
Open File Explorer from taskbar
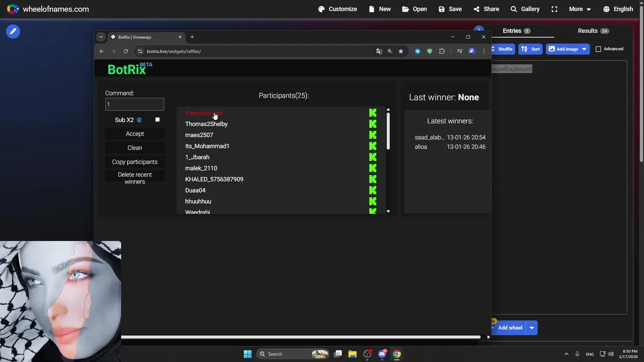pyautogui.click(x=352, y=354)
